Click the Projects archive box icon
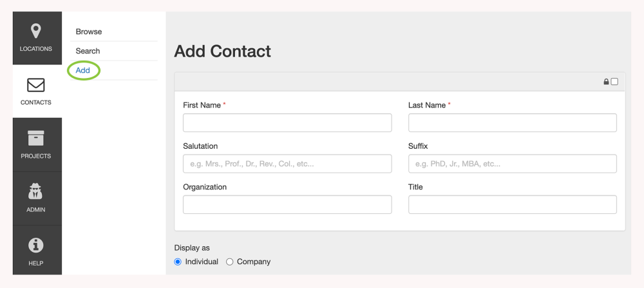The width and height of the screenshot is (644, 288). 36,138
